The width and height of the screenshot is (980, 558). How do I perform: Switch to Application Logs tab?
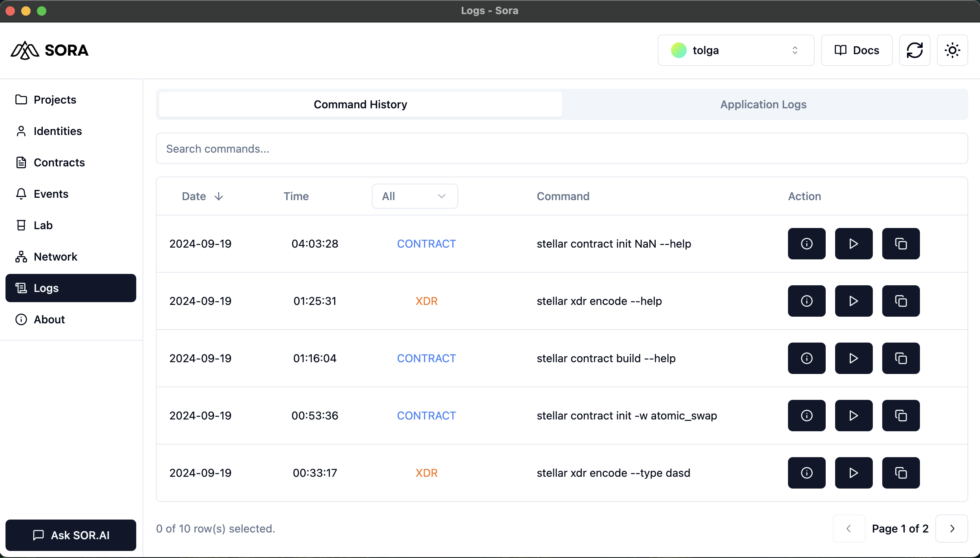click(x=763, y=104)
